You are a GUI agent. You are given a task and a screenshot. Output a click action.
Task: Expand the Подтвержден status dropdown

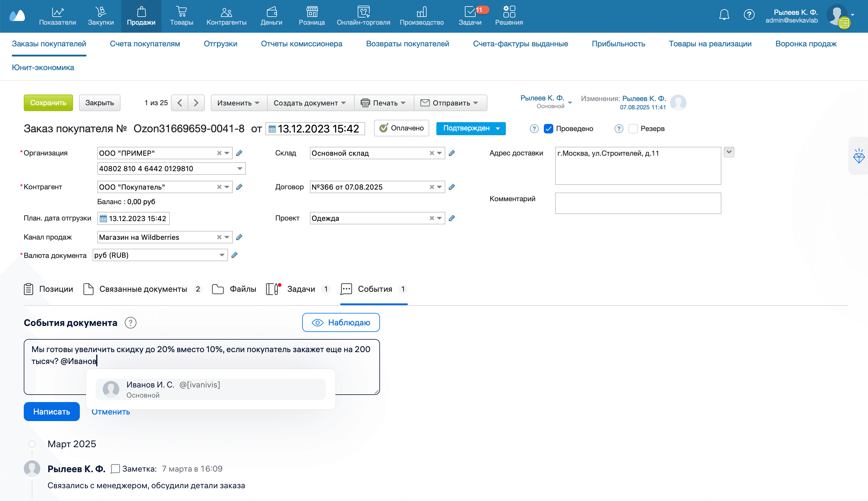(x=498, y=128)
